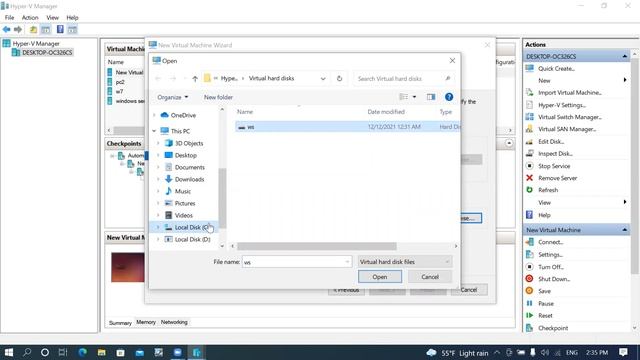Select Local Disk (C:) in navigation tree

click(191, 227)
